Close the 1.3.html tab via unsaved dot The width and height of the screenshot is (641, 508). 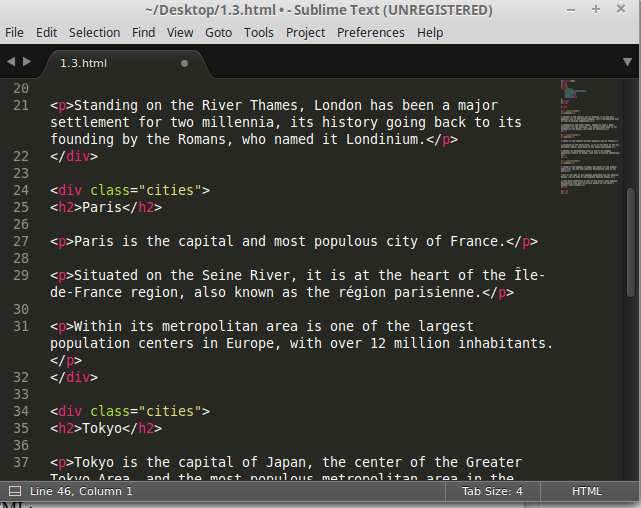point(184,63)
